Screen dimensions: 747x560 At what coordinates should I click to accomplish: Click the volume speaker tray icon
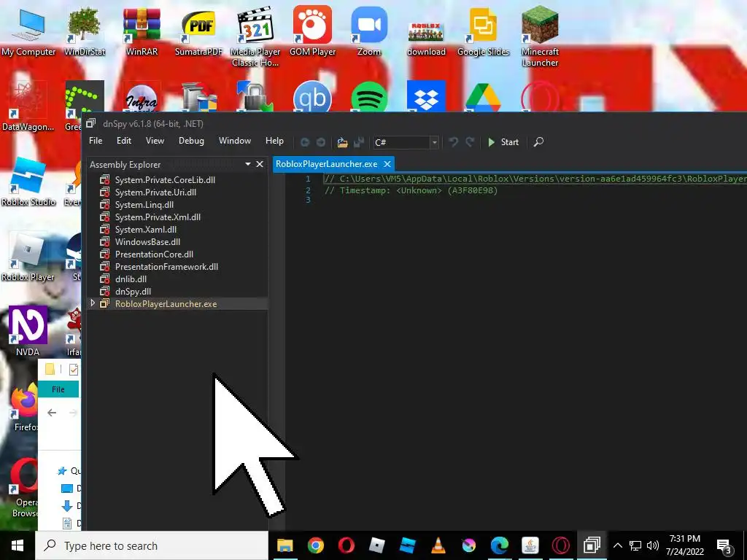653,545
